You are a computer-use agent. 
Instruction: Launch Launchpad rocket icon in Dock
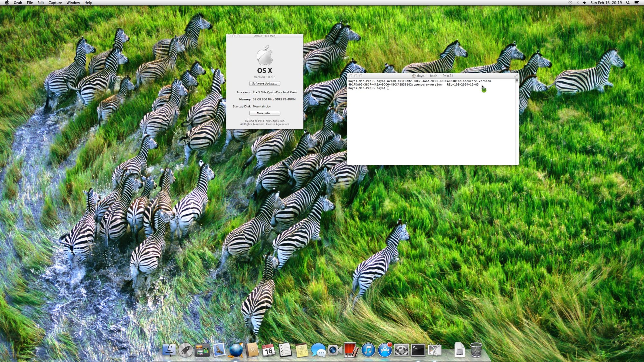click(185, 350)
